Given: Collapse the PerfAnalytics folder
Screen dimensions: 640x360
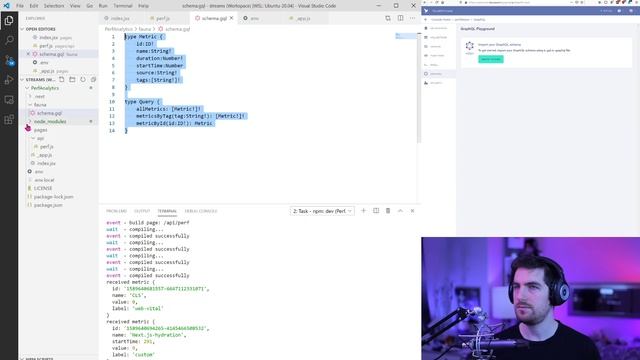Looking at the screenshot, I should point(27,88).
